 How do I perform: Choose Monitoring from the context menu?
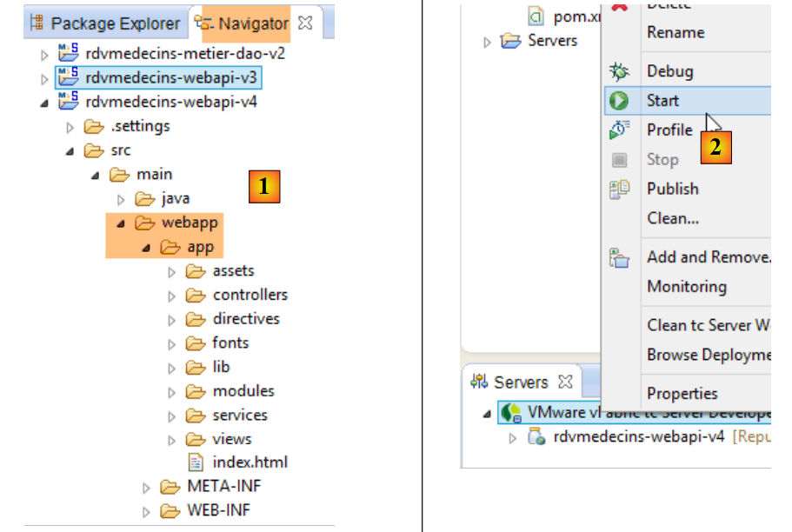pos(687,286)
